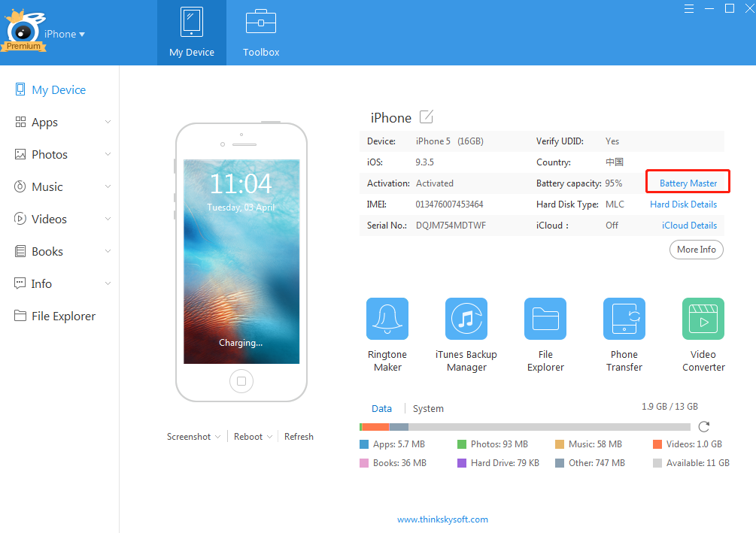Click the Other gray-blue color swatch
The width and height of the screenshot is (756, 533).
click(560, 463)
